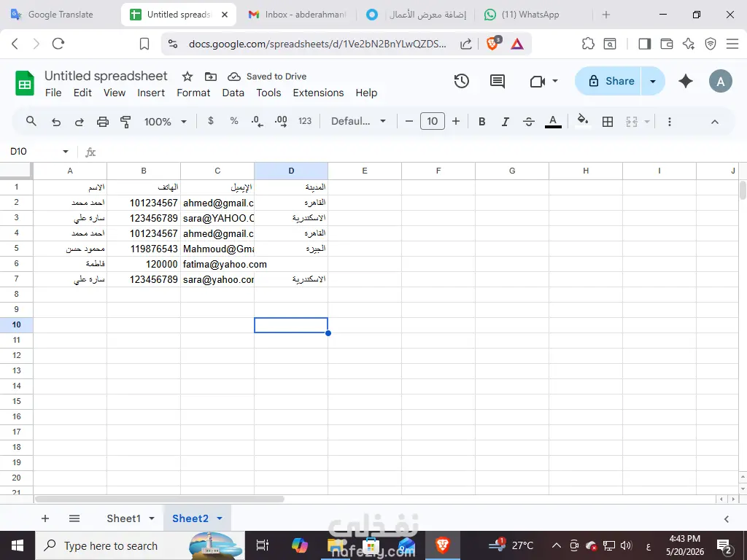
Task: Open Task View on the taskbar
Action: (263, 545)
